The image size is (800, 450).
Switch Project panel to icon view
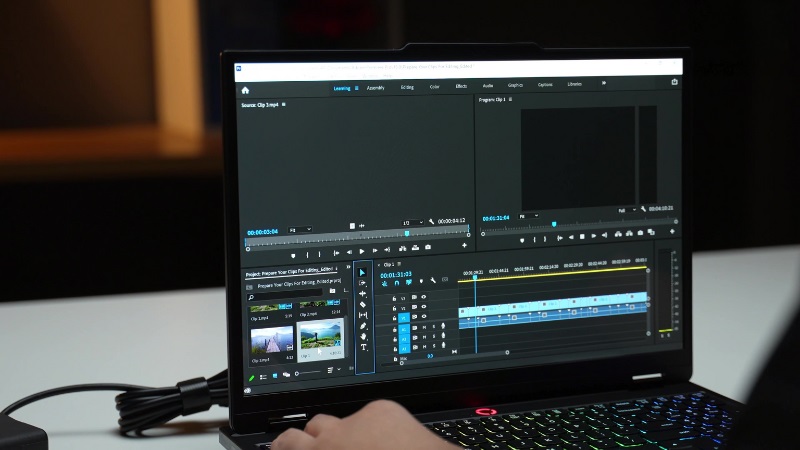point(275,376)
